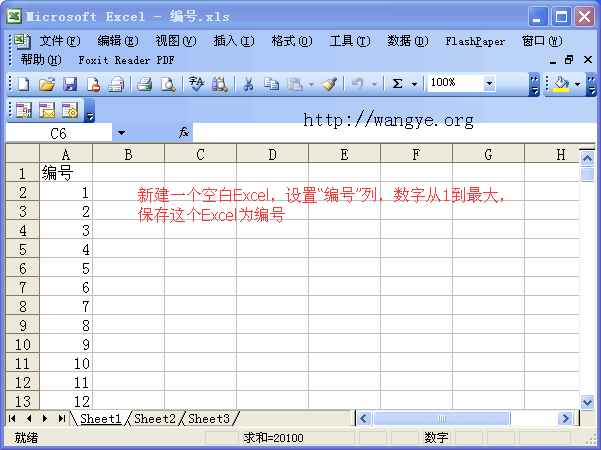The height and width of the screenshot is (450, 601).
Task: Open the 插入(I) menu
Action: pos(234,41)
